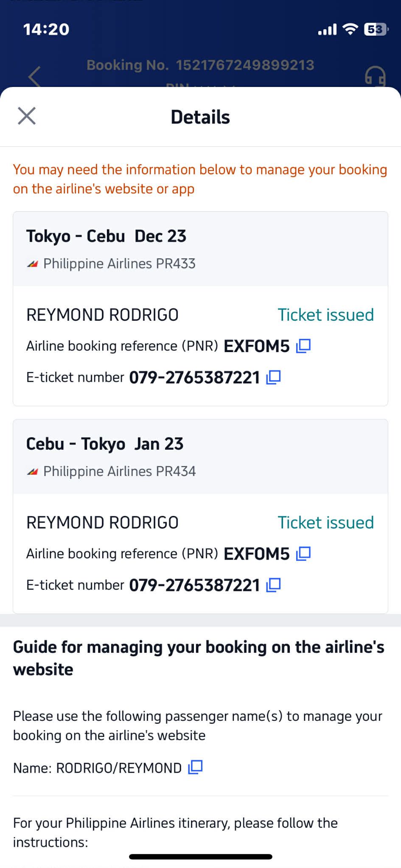This screenshot has height=868, width=401.
Task: Copy e-ticket number for Tokyo - Cebu flight
Action: 273,377
